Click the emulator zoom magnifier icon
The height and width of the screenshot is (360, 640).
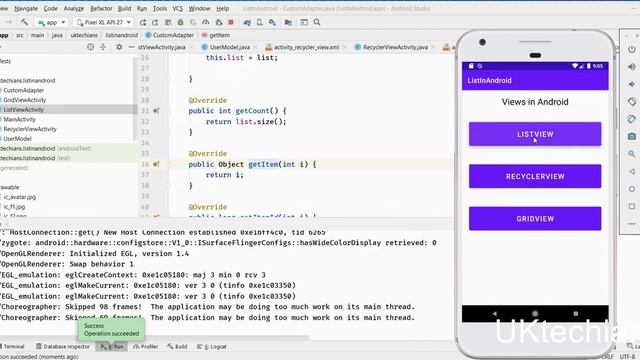point(631,154)
